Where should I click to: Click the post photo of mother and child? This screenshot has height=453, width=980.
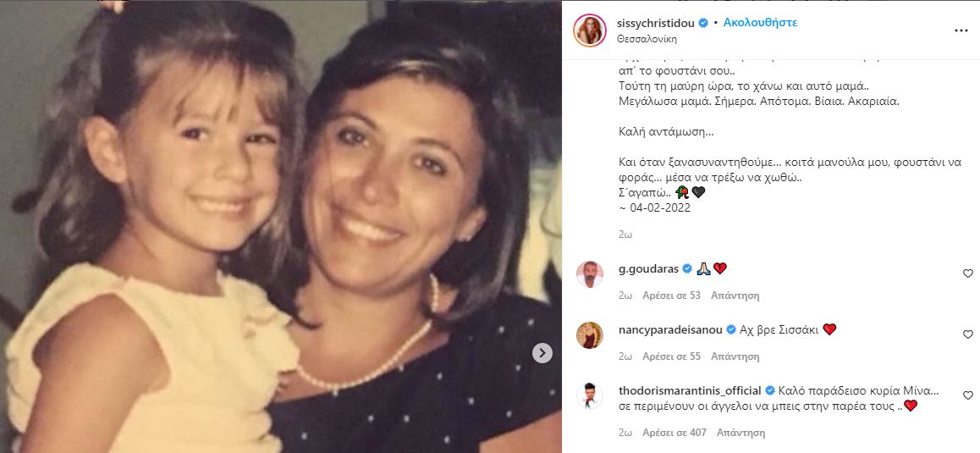pyautogui.click(x=280, y=226)
